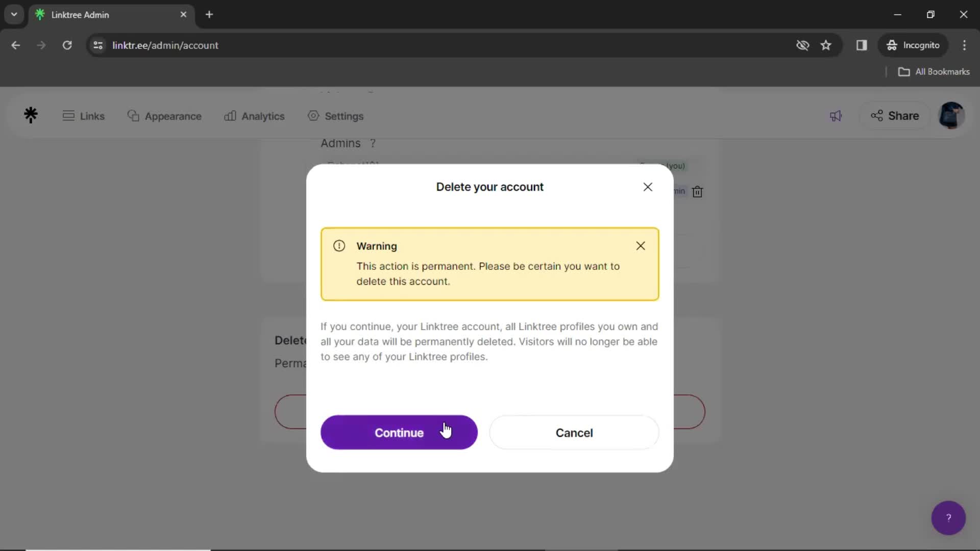
Task: Reload the page
Action: click(67, 45)
